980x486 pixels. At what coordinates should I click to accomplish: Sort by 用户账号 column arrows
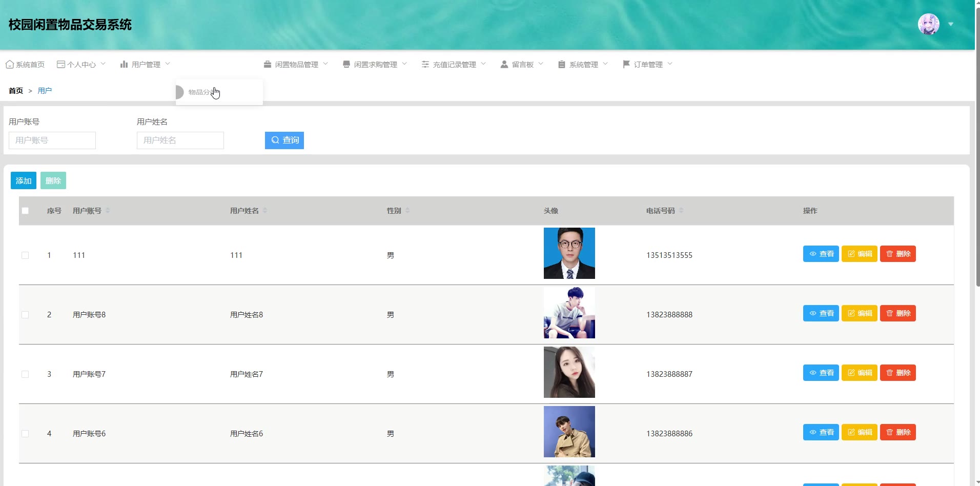pyautogui.click(x=108, y=211)
